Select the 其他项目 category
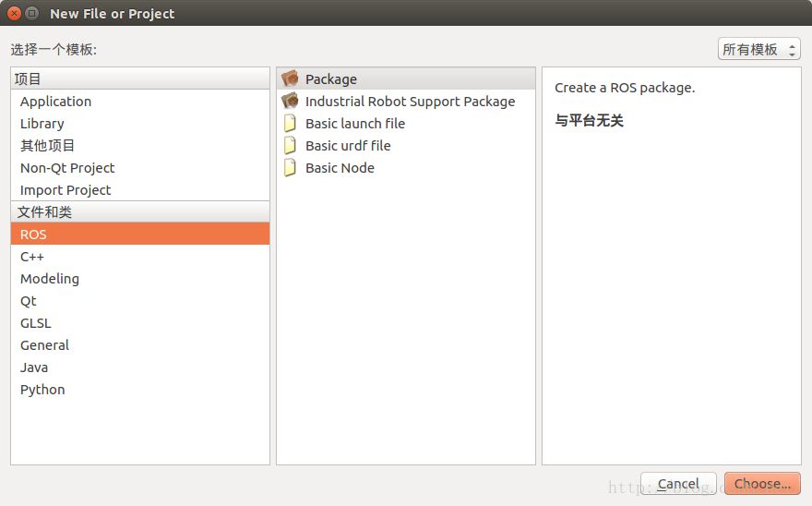The width and height of the screenshot is (812, 506). coord(140,146)
